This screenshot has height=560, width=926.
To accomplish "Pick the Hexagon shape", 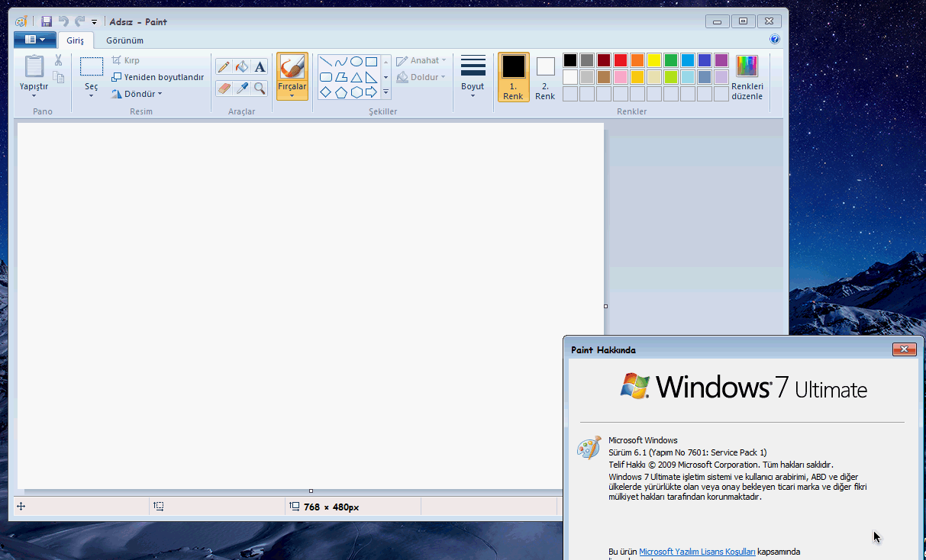I will tap(357, 92).
